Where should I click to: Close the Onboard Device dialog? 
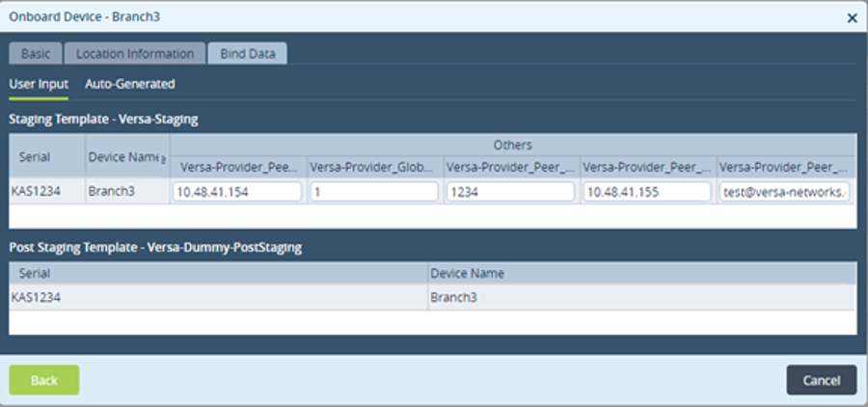853,18
